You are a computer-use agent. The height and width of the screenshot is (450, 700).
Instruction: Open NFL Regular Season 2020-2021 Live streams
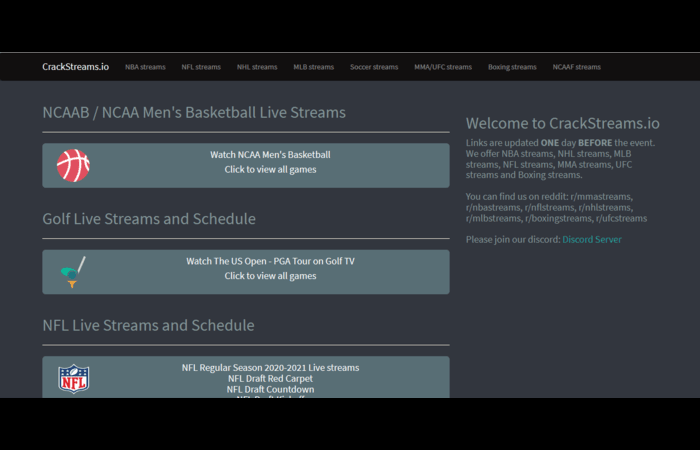[271, 368]
